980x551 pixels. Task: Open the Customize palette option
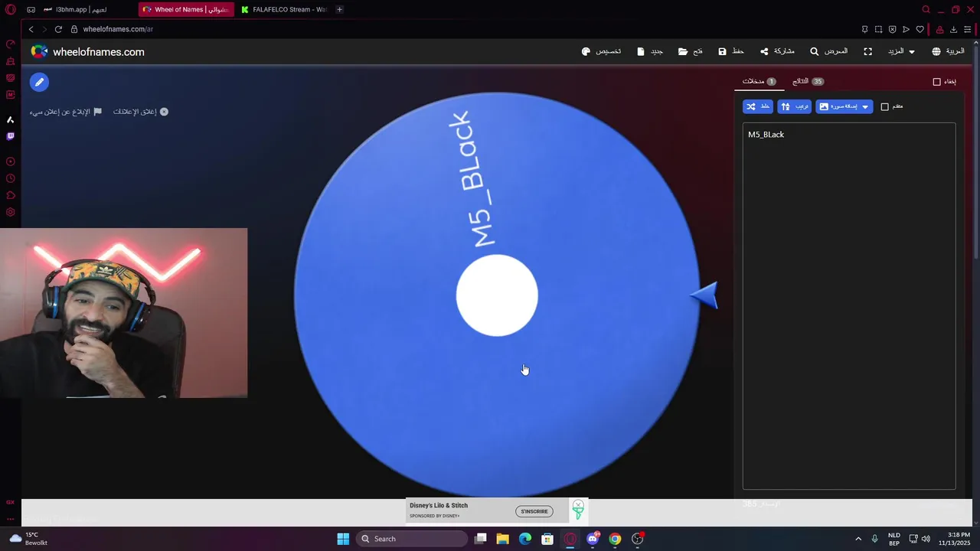point(601,51)
